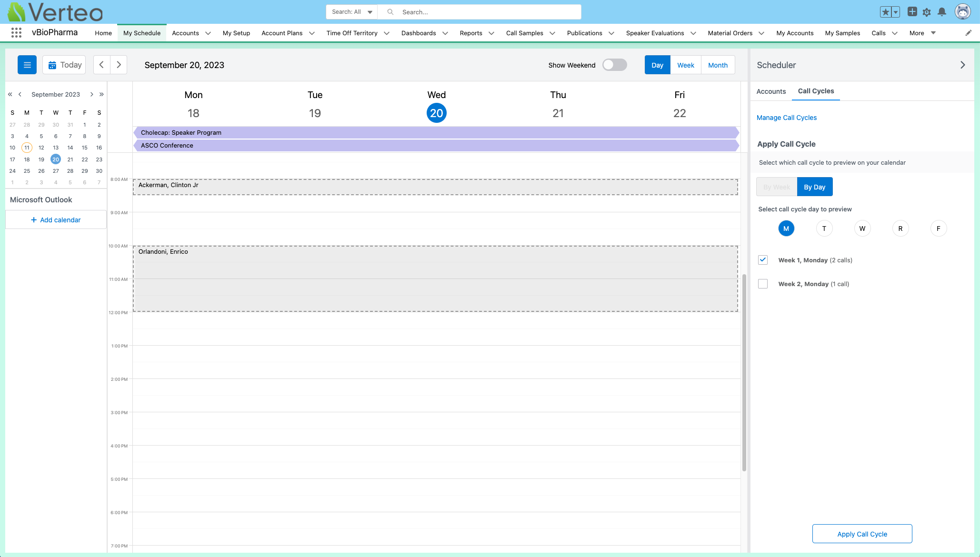
Task: Expand the Search: All dropdown
Action: coord(352,12)
